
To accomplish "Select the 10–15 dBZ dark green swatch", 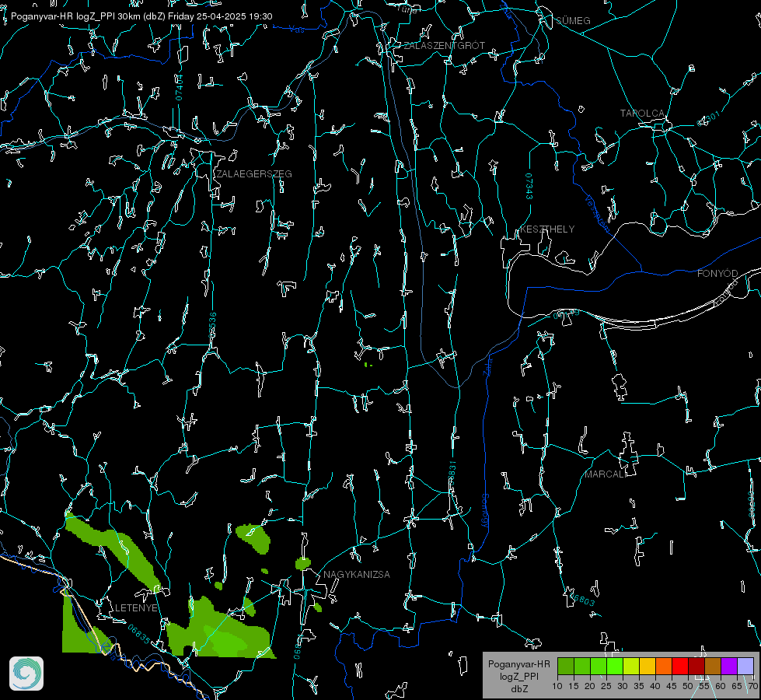I will click(x=566, y=666).
